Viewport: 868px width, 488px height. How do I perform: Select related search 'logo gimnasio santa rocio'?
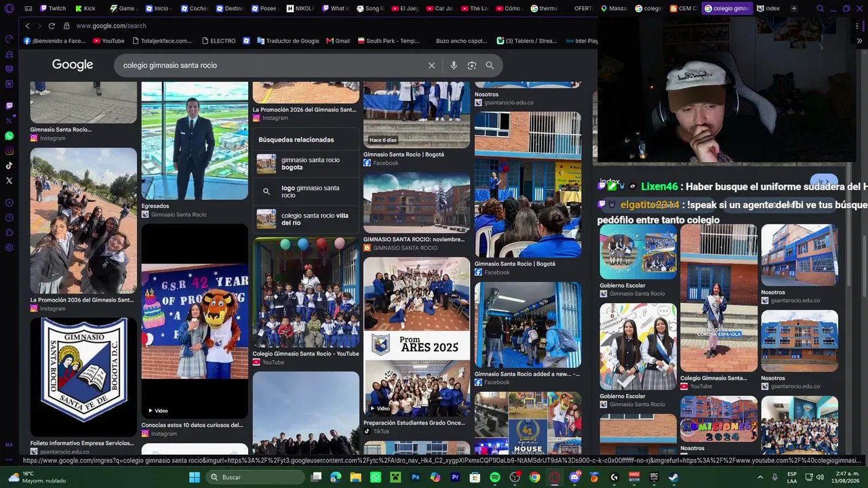[x=306, y=191]
